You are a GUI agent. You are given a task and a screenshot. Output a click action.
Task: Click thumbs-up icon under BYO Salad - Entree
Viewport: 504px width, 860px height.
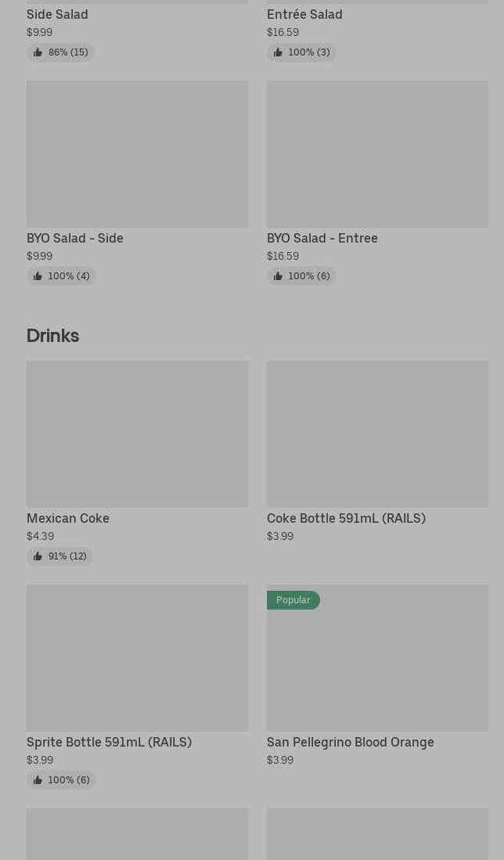tap(278, 276)
